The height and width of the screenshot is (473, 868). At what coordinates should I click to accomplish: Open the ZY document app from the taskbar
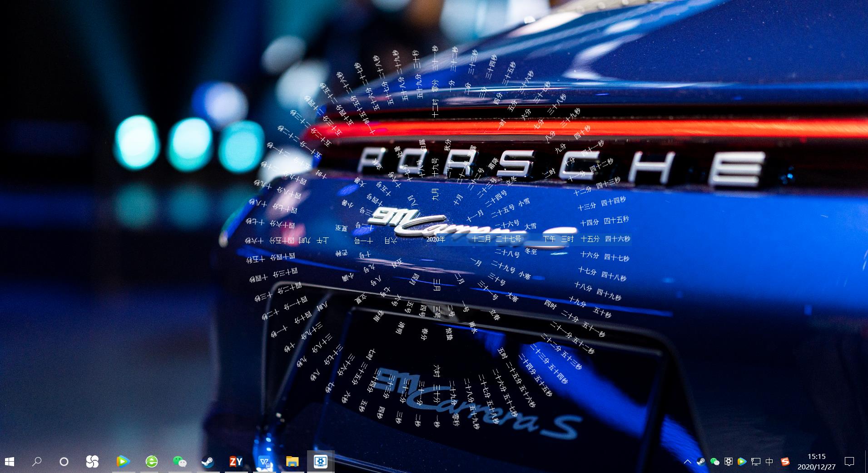pyautogui.click(x=236, y=462)
